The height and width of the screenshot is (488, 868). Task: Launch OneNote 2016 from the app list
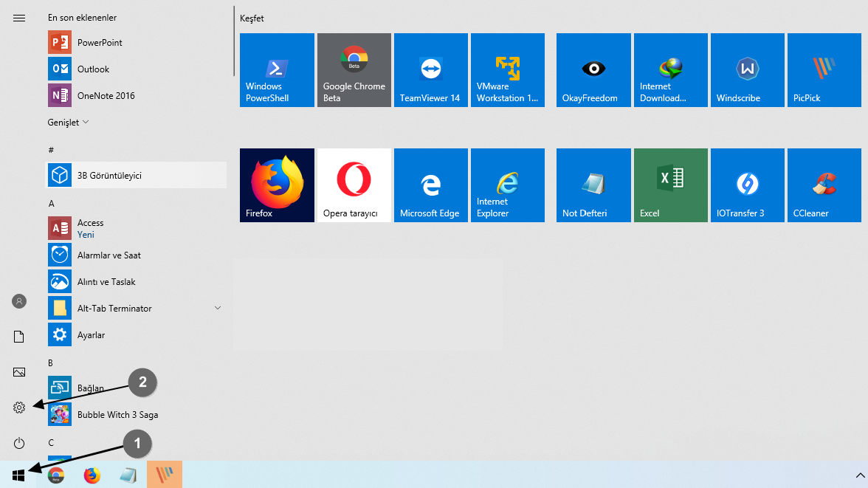click(136, 95)
